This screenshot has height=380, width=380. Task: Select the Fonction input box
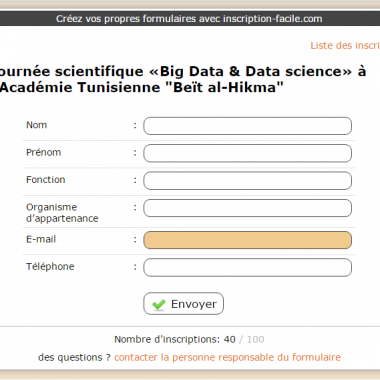click(x=247, y=181)
